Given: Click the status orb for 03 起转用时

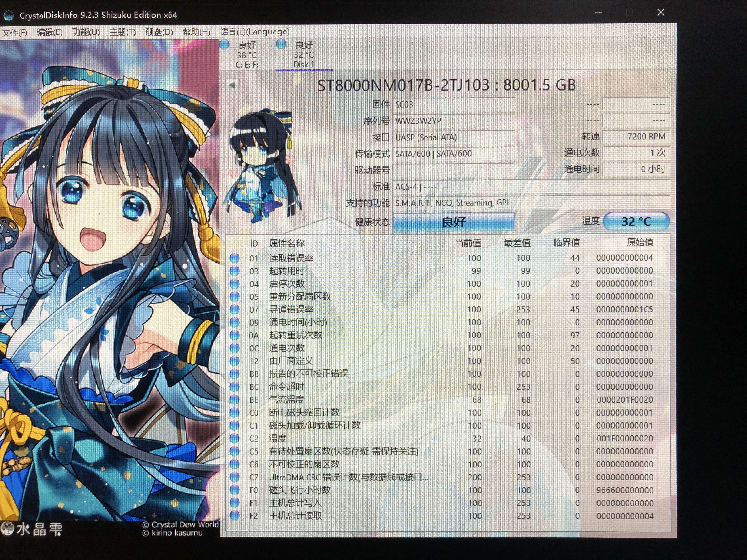Looking at the screenshot, I should click(x=234, y=271).
